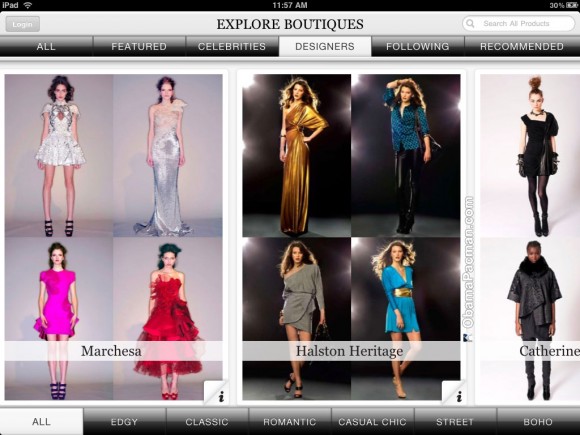Tap the 11:57 AM clock
The width and height of the screenshot is (580, 435).
coord(290,5)
